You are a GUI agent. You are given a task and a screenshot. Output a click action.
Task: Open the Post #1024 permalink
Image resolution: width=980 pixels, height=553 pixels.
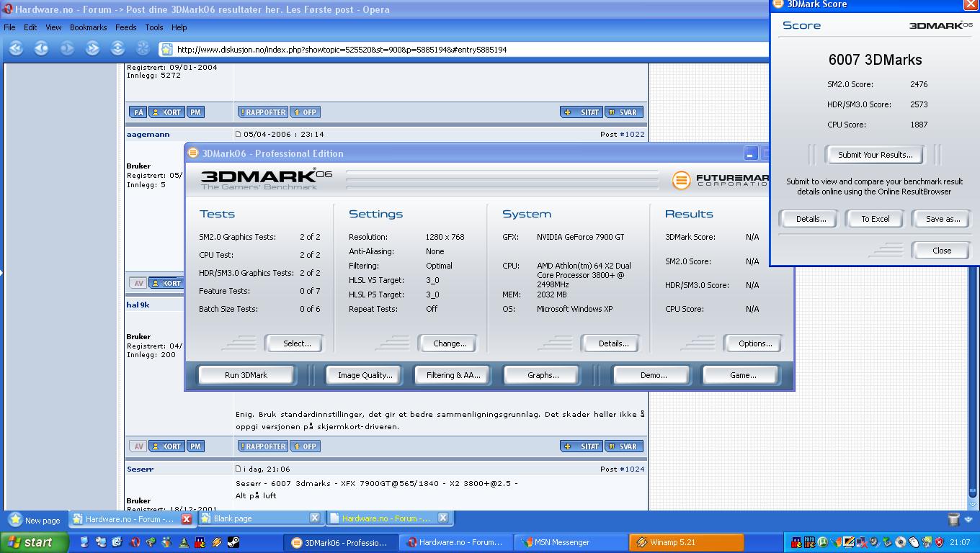(632, 469)
